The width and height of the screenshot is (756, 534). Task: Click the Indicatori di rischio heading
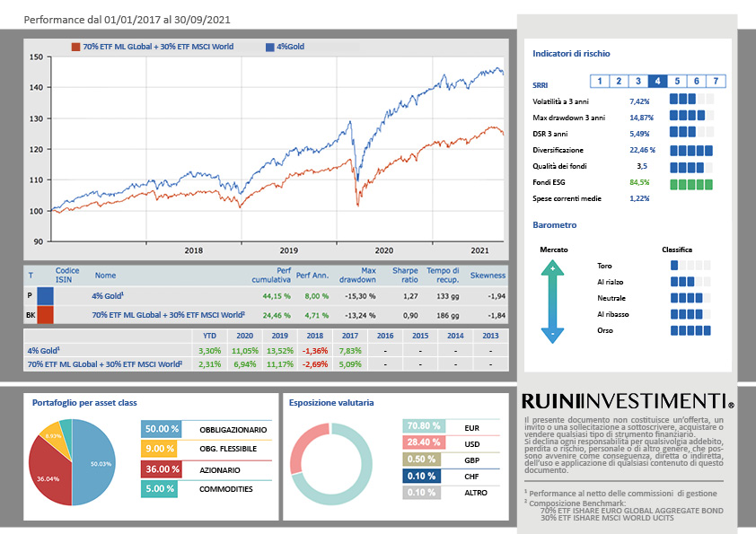point(571,54)
